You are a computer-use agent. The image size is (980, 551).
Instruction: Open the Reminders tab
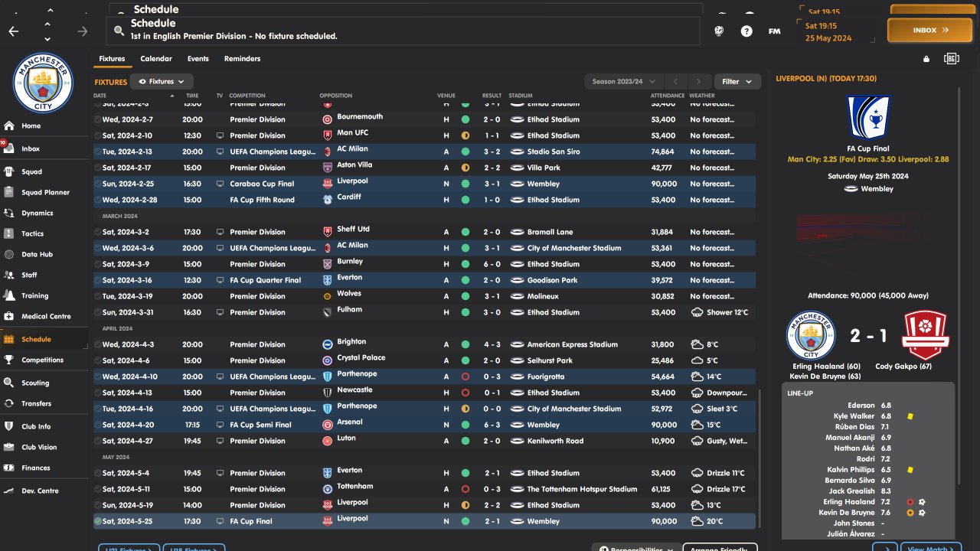click(242, 59)
